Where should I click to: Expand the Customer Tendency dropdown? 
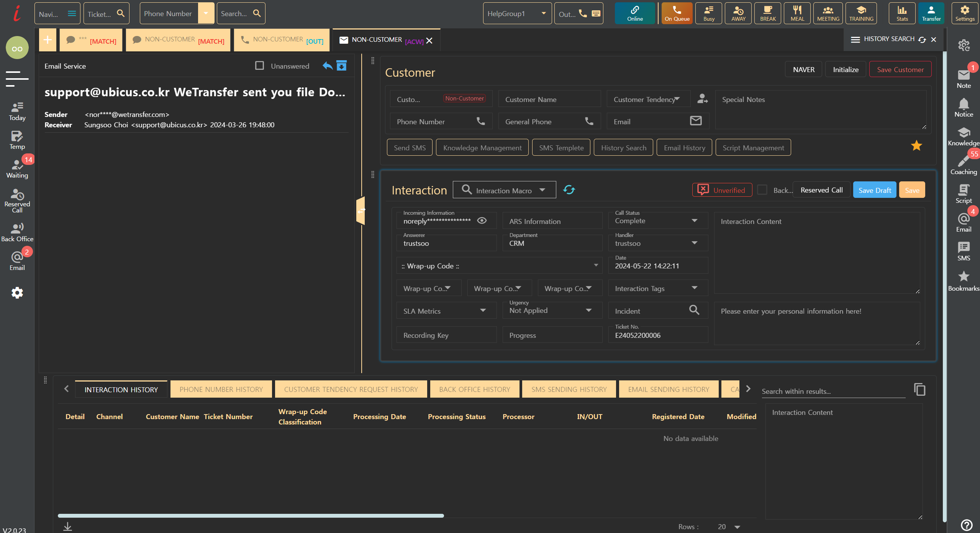point(648,99)
